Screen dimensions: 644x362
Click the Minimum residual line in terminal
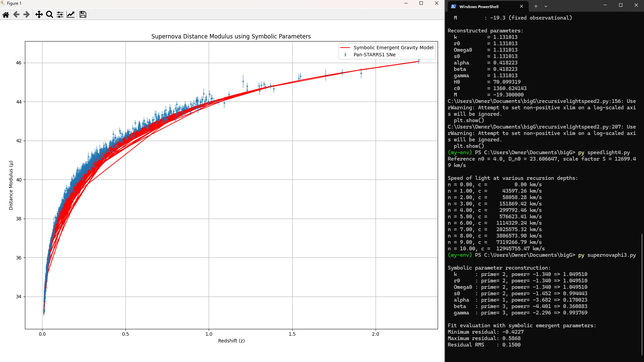pyautogui.click(x=486, y=332)
